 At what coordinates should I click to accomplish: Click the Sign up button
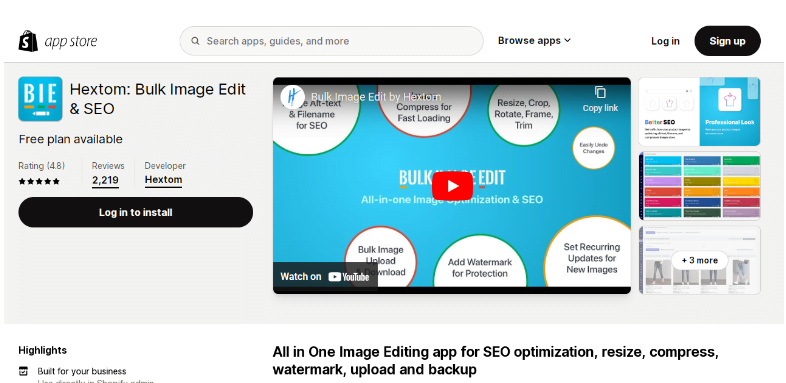tap(727, 41)
